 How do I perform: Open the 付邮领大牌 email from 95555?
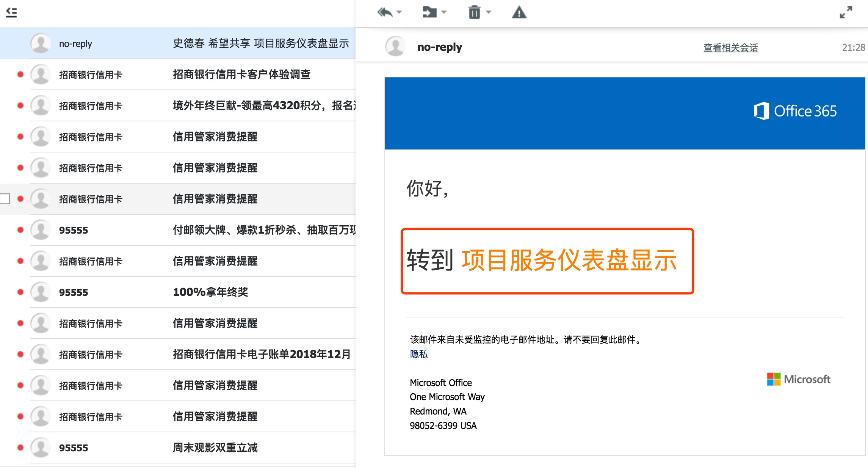177,230
